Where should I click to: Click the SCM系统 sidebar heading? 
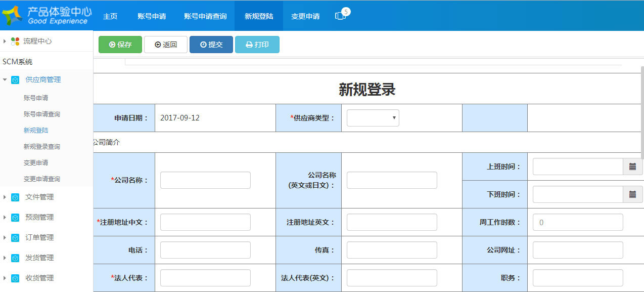[18, 62]
